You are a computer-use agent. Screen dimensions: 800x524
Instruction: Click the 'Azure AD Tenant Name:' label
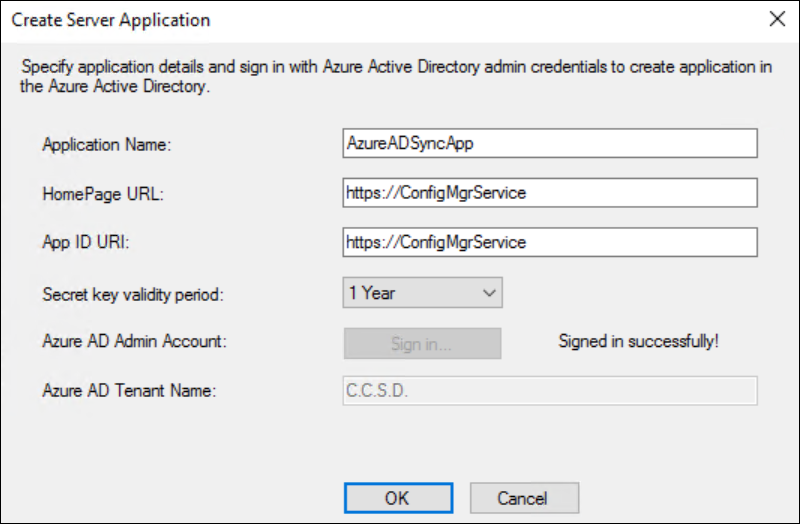coord(129,390)
